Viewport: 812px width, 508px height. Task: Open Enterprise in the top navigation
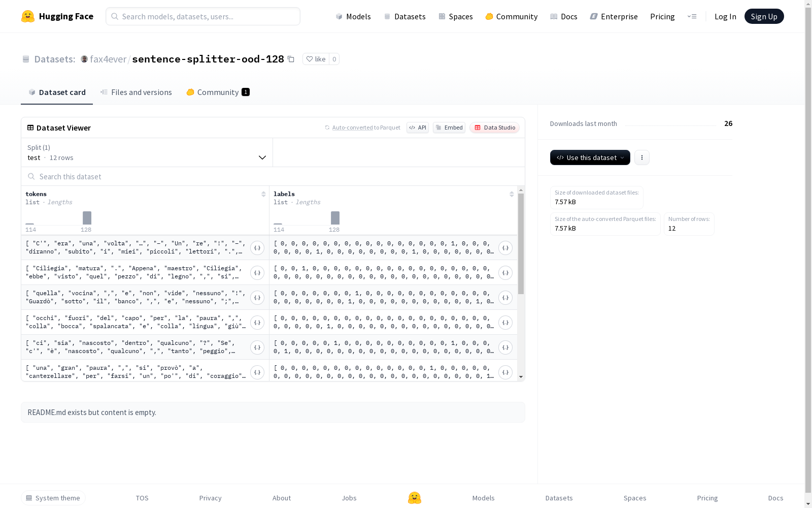[614, 16]
